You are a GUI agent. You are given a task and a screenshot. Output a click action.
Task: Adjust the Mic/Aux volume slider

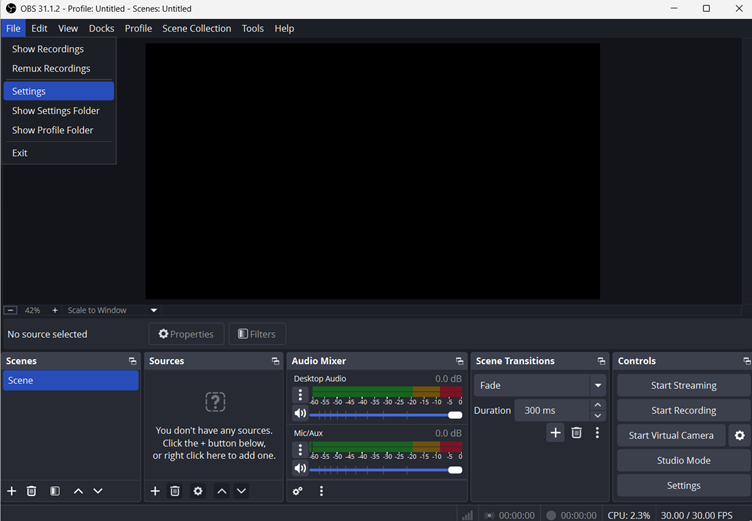(385, 469)
